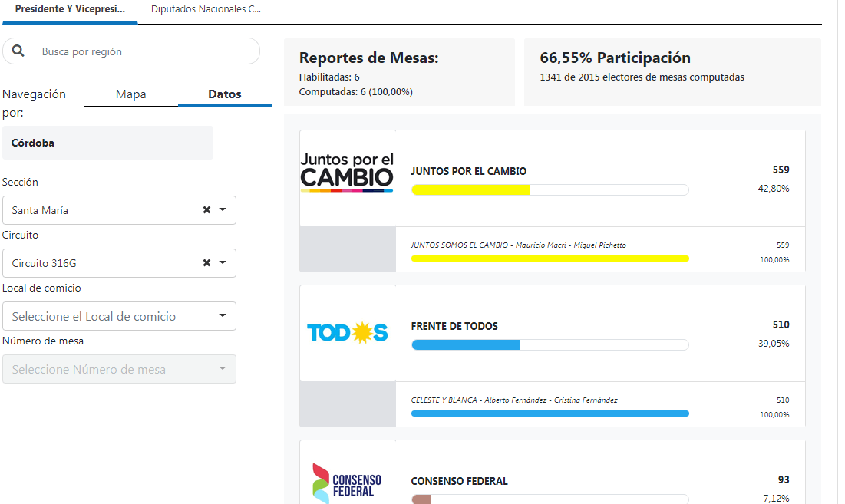
Task: Switch to the Diputados Nacionales tab
Action: (x=206, y=9)
